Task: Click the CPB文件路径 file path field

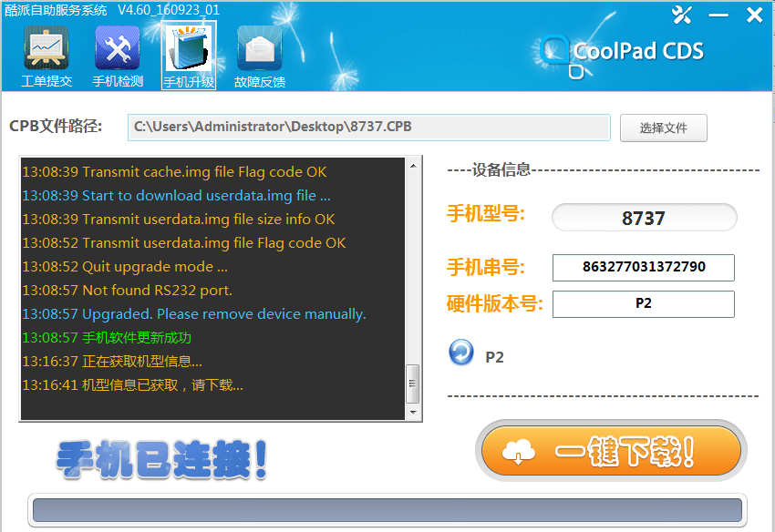Action: [368, 128]
